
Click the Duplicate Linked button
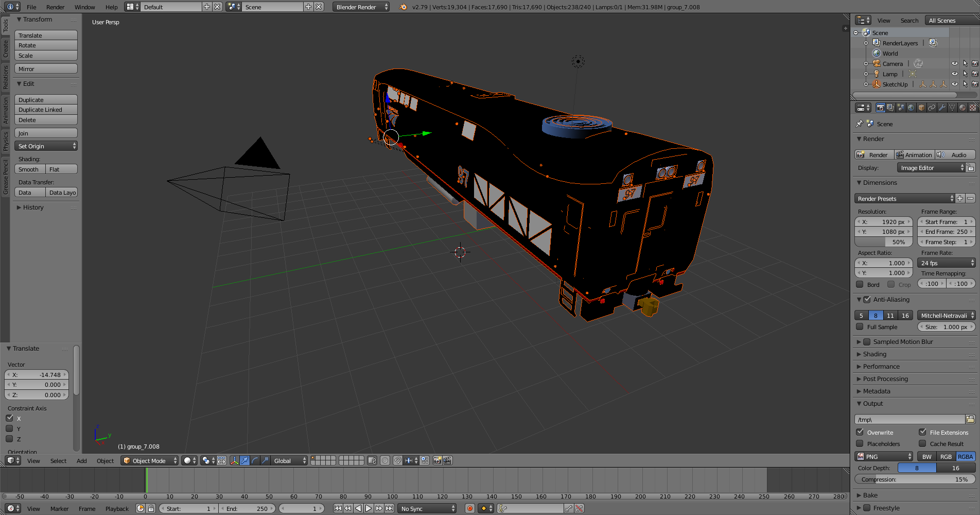pyautogui.click(x=46, y=110)
